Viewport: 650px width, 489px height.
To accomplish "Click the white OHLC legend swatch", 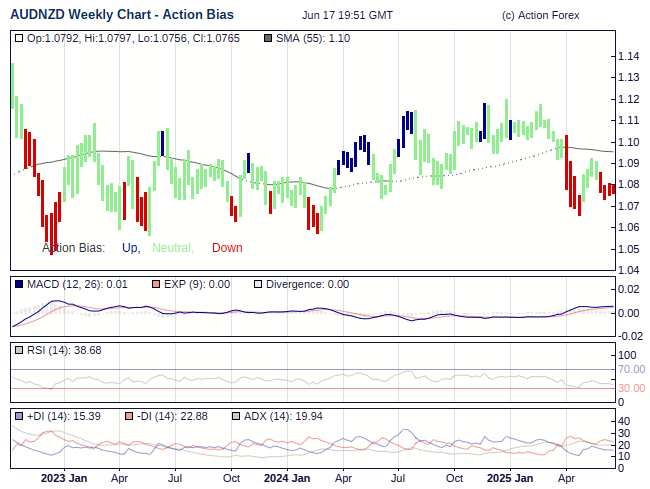I will coord(19,38).
